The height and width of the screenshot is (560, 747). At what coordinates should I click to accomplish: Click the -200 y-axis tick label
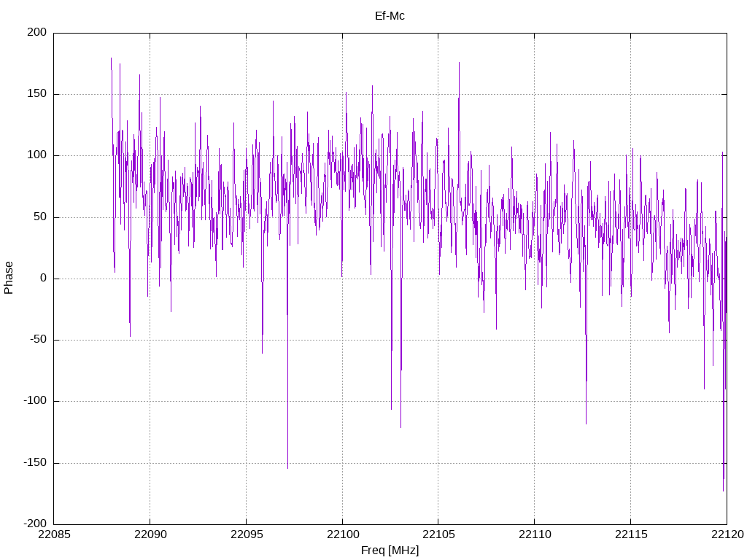(35, 524)
